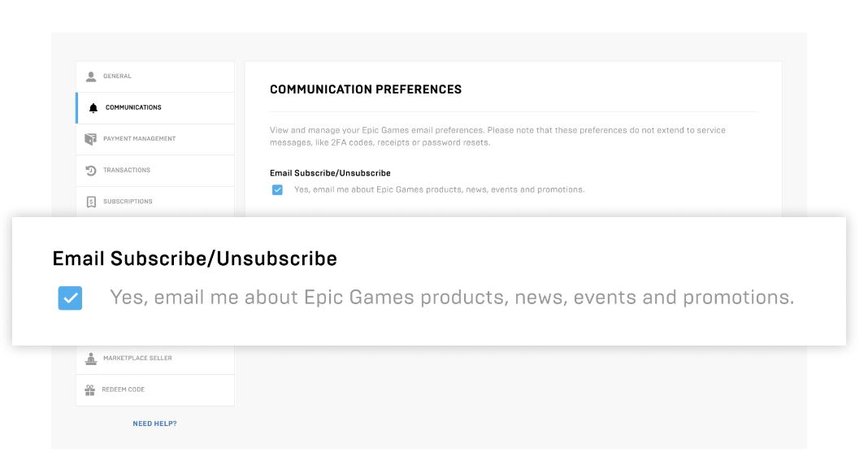Click the person icon beside General

[91, 76]
